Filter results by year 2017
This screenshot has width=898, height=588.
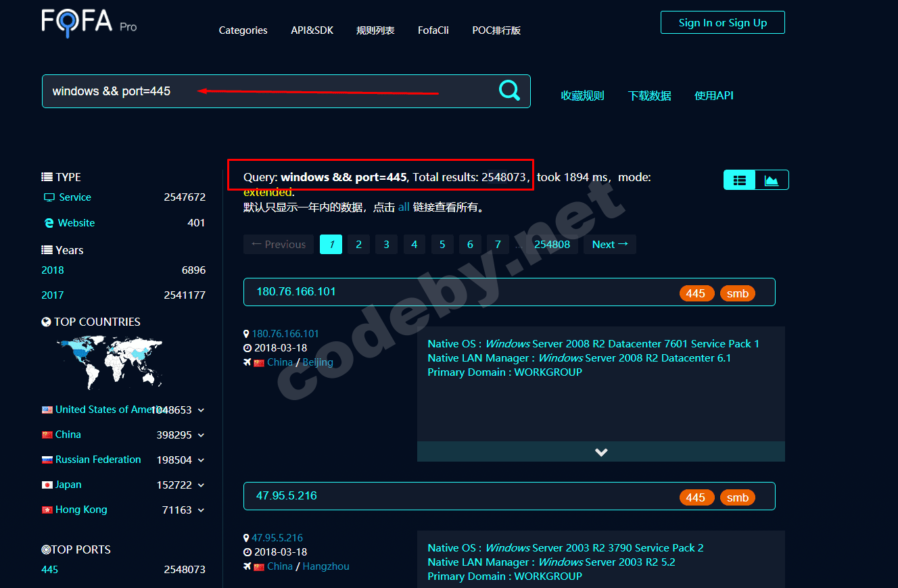(x=53, y=295)
